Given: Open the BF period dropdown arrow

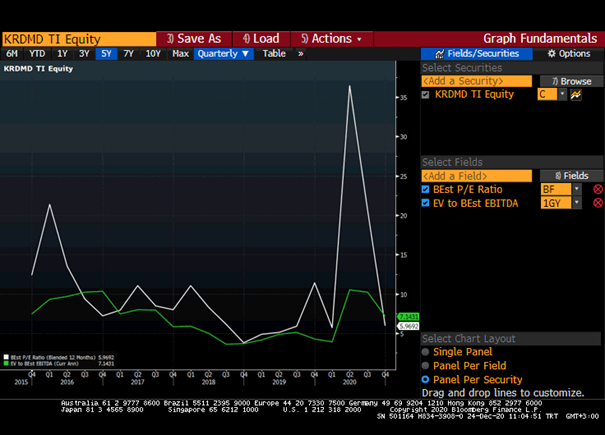Looking at the screenshot, I should click(576, 189).
